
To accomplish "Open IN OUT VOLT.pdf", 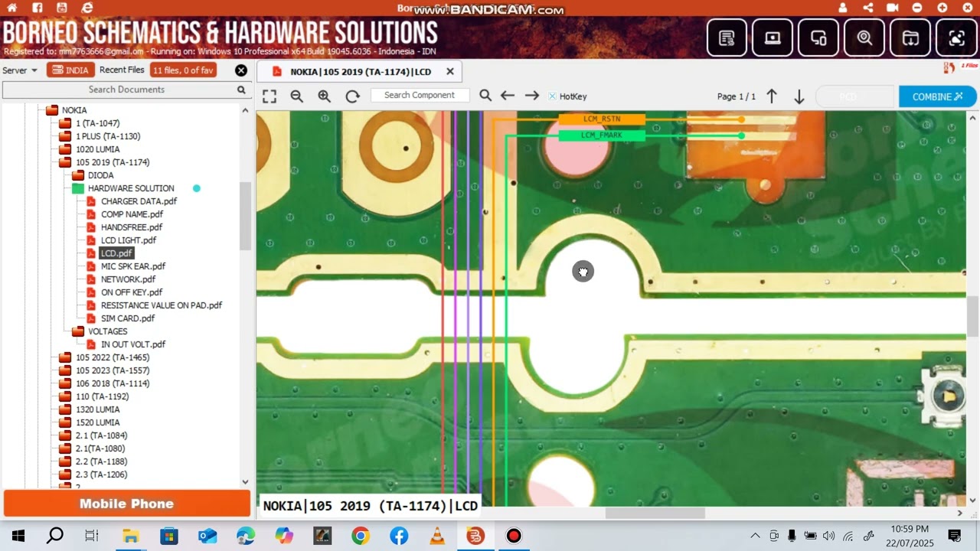I will tap(132, 344).
